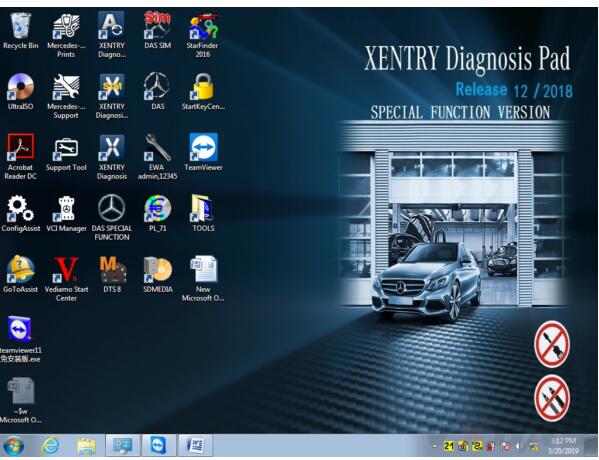This screenshot has width=599, height=460.
Task: Select the DTS 8 shortcut
Action: point(112,274)
